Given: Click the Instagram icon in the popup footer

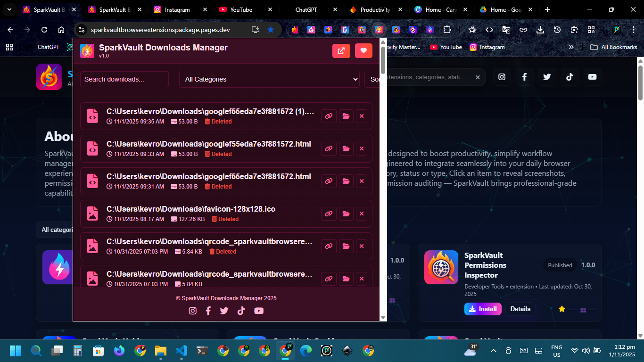Looking at the screenshot, I should 193,311.
